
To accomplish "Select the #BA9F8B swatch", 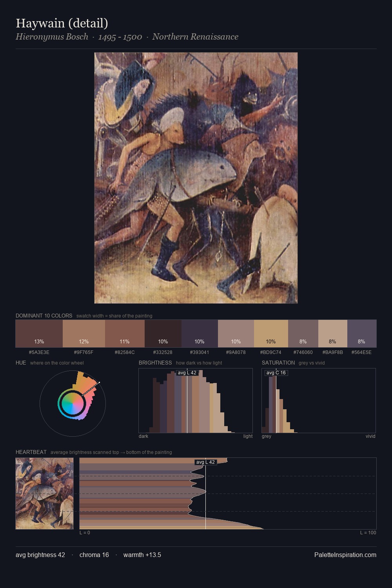I will pyautogui.click(x=333, y=334).
